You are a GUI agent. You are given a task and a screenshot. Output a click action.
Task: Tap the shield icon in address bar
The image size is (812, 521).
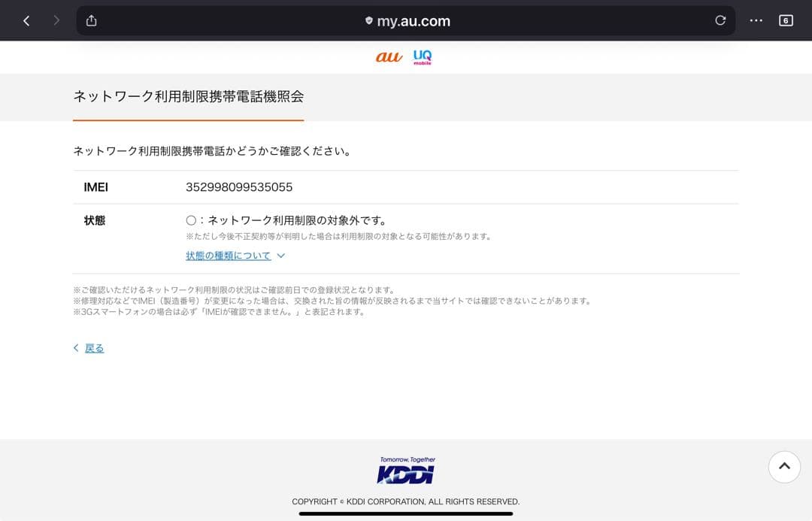(368, 21)
